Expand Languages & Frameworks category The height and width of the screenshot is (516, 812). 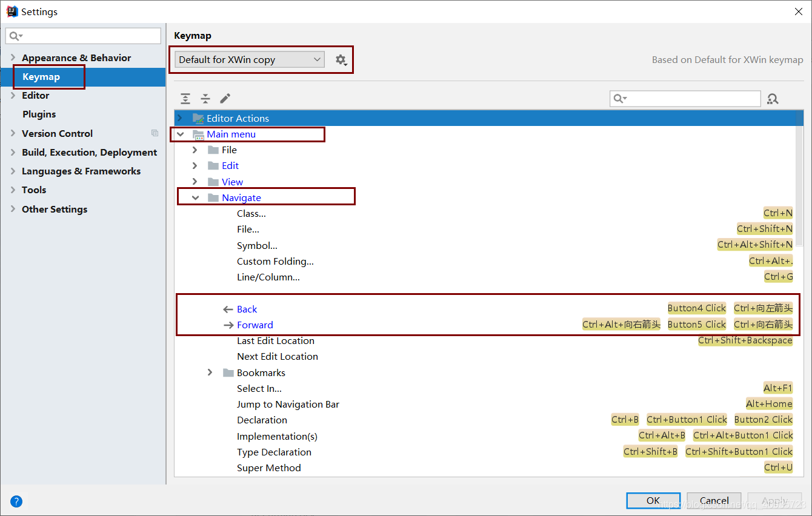point(13,171)
